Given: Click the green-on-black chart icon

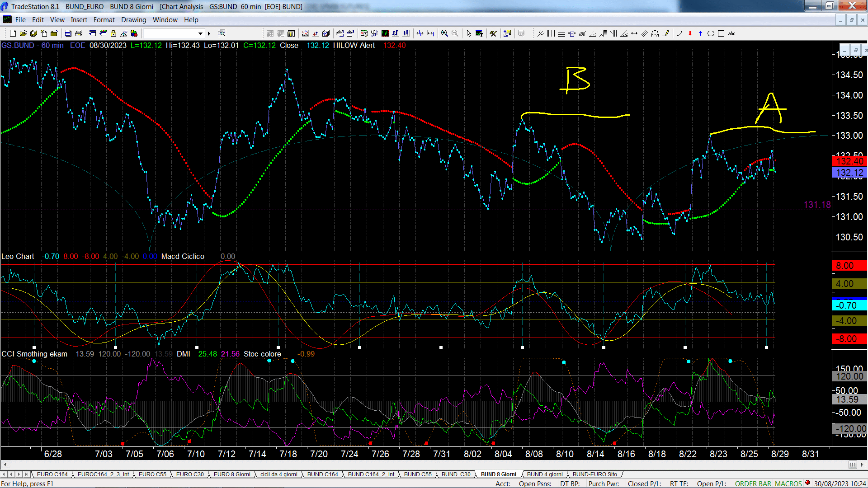Looking at the screenshot, I should [x=385, y=33].
